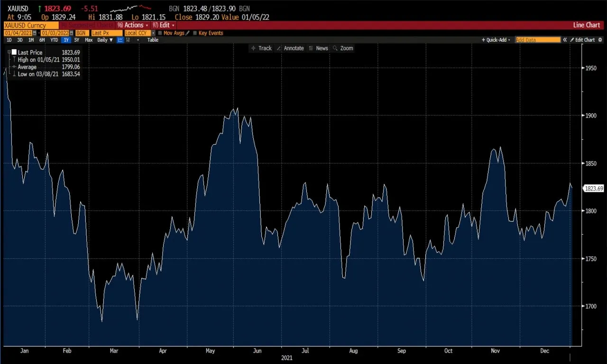Screen dimensions: 607x364
Task: Select the Track crosshair tool
Action: tap(262, 48)
